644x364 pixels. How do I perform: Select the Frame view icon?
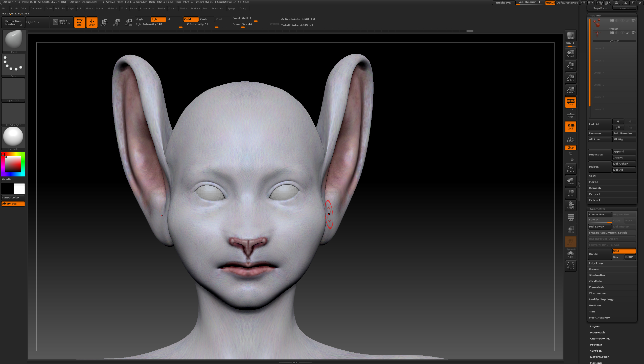tap(570, 169)
